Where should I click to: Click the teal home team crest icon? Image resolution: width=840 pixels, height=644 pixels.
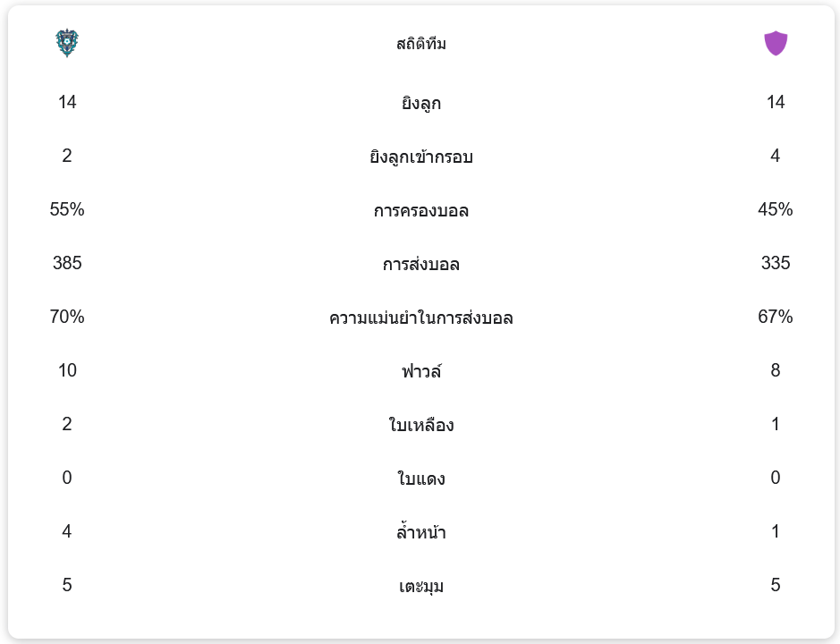tap(67, 43)
